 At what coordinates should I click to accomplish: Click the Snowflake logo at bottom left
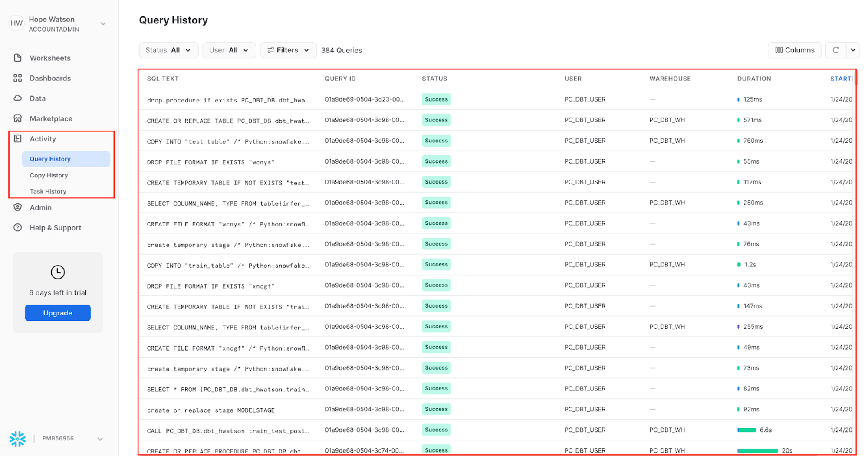[x=17, y=439]
